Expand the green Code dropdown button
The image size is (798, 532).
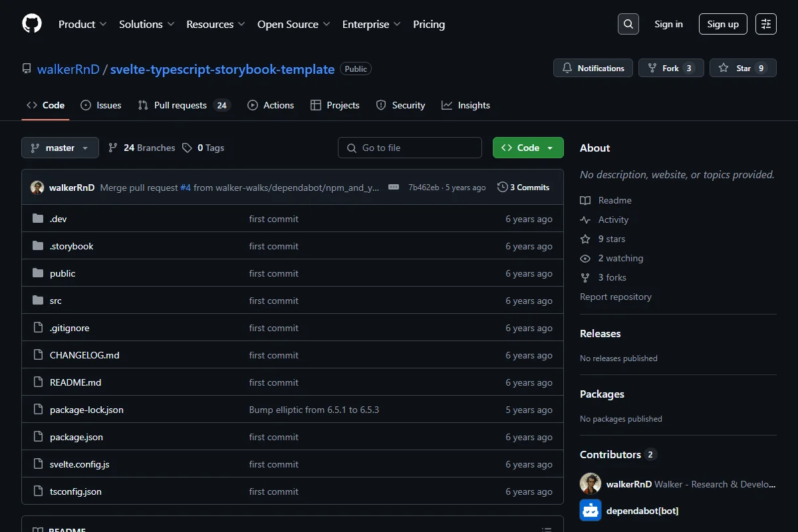(528, 148)
